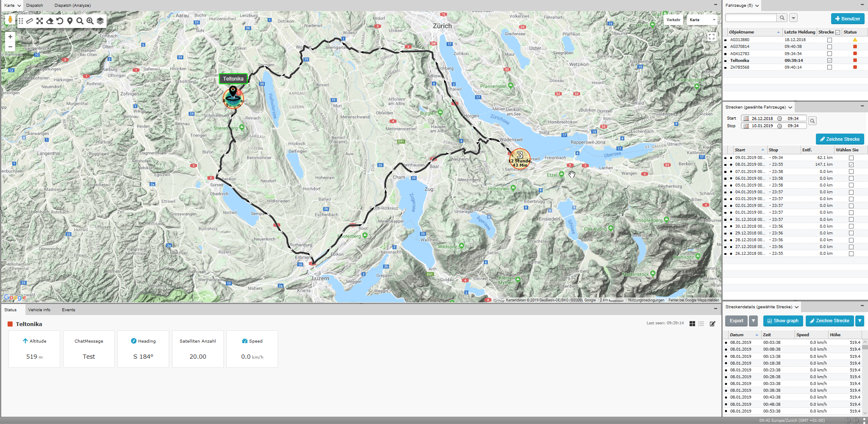The image size is (868, 424).
Task: Click the fit-all expand arrows map tool
Action: (x=39, y=21)
